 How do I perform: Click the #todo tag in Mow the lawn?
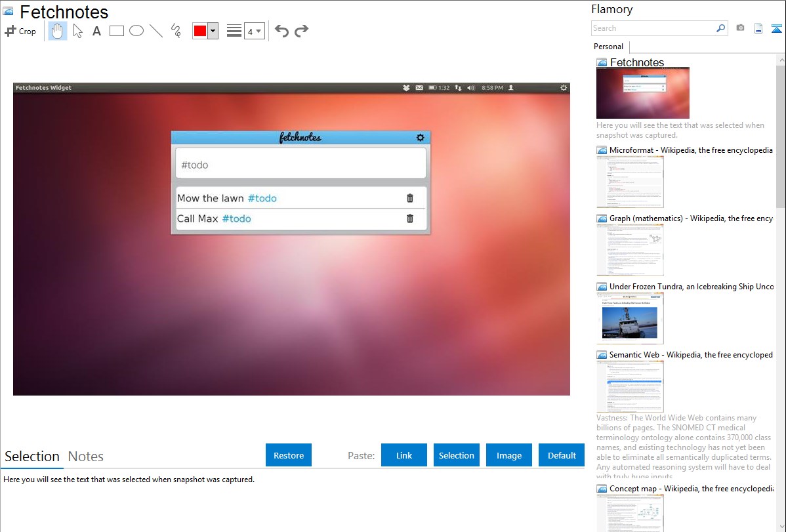262,199
